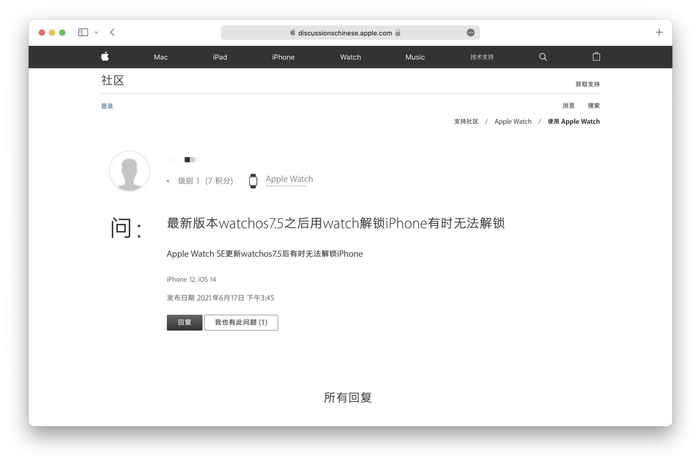Image resolution: width=700 pixels, height=464 pixels.
Task: Open the shopping bag icon
Action: coord(596,56)
